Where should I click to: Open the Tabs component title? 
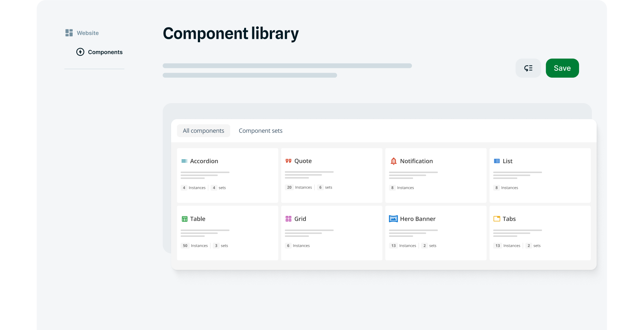509,219
